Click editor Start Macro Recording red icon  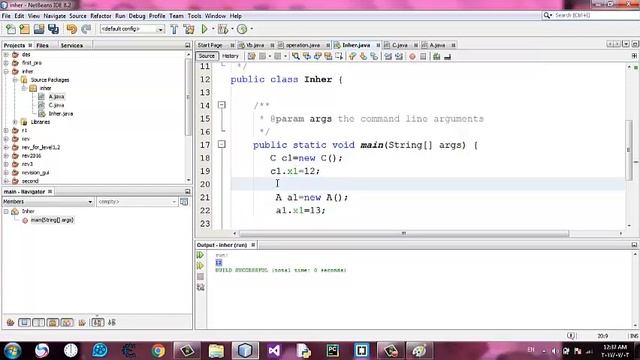[412, 56]
